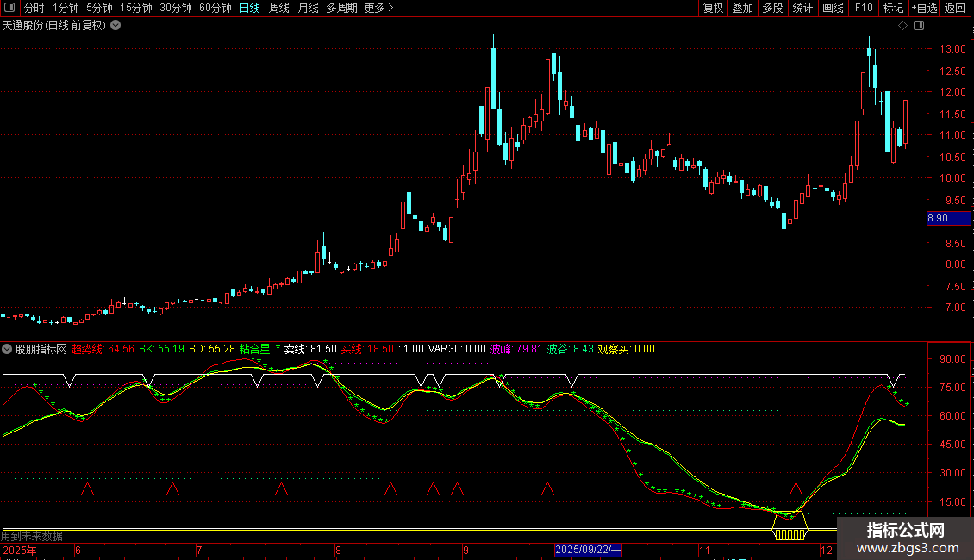Click the 8.90 price label on axis
974x560 pixels.
click(x=948, y=218)
